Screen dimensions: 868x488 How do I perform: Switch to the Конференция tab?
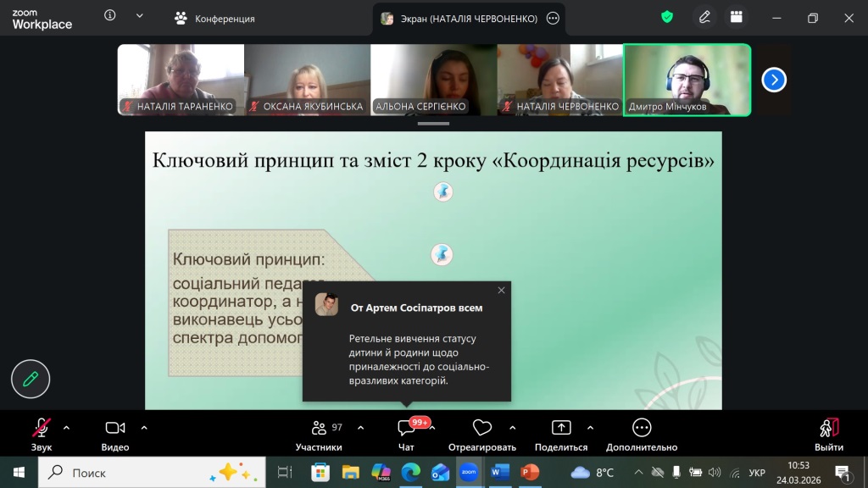coord(214,18)
